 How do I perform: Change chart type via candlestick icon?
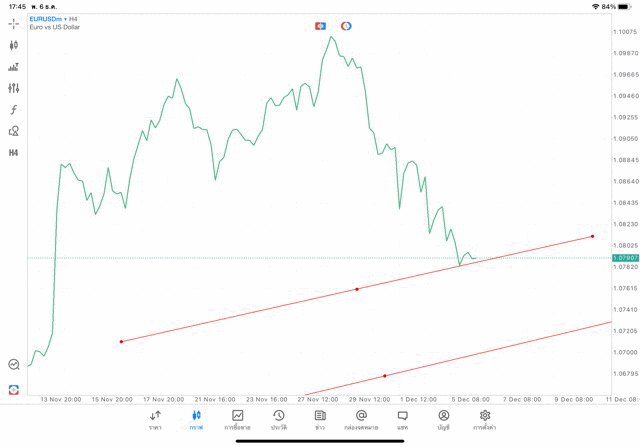tap(14, 45)
